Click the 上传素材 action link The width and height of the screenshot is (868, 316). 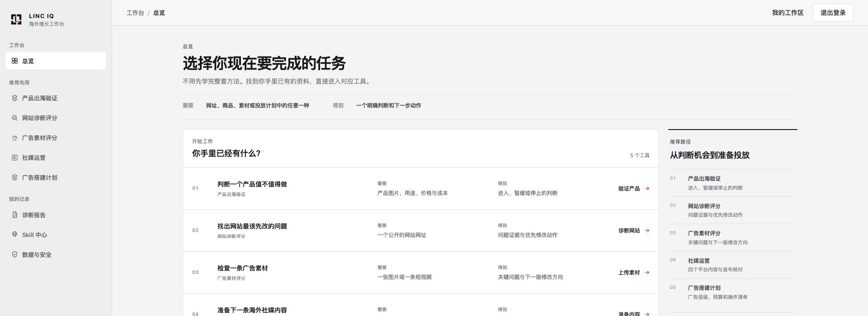[634, 273]
